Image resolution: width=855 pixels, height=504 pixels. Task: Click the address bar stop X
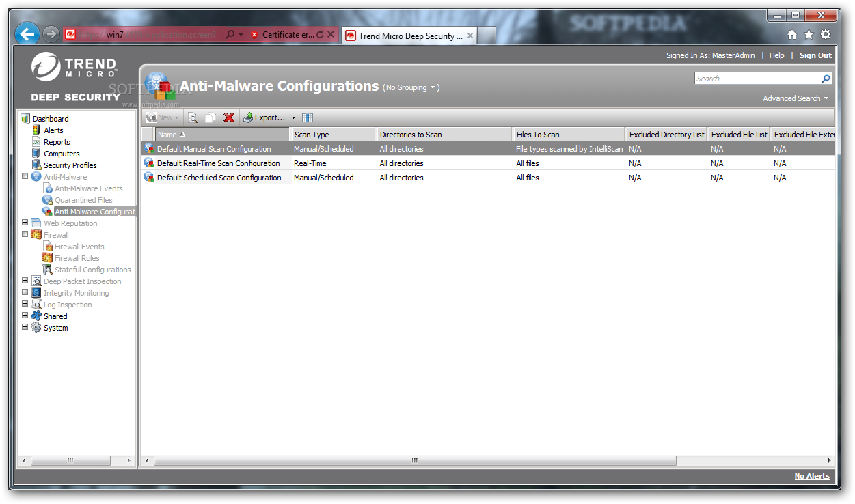tap(331, 34)
